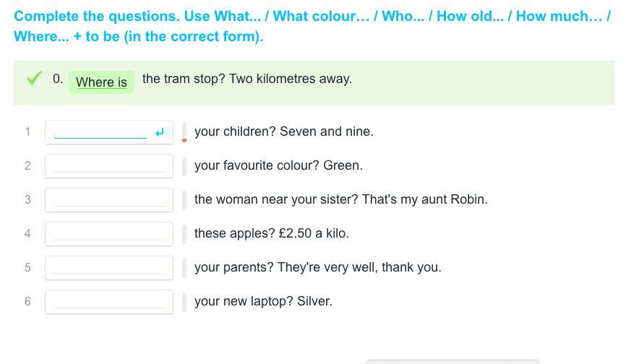
Task: Focus the field for 'your new laptop? Silver.'
Action: tap(108, 302)
